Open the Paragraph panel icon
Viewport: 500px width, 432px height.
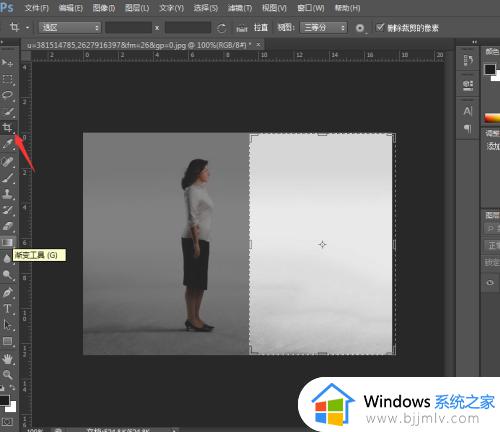(468, 128)
